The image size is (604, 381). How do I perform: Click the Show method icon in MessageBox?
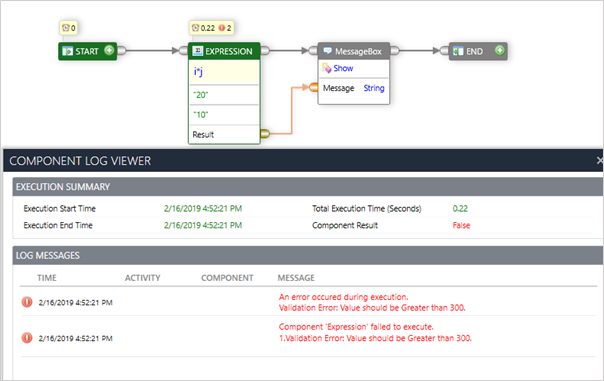[327, 68]
